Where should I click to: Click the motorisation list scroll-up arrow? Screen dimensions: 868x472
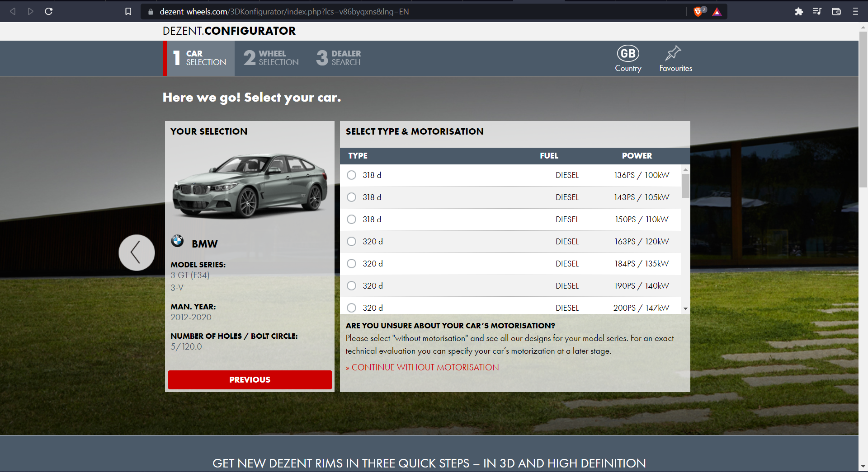pyautogui.click(x=685, y=169)
